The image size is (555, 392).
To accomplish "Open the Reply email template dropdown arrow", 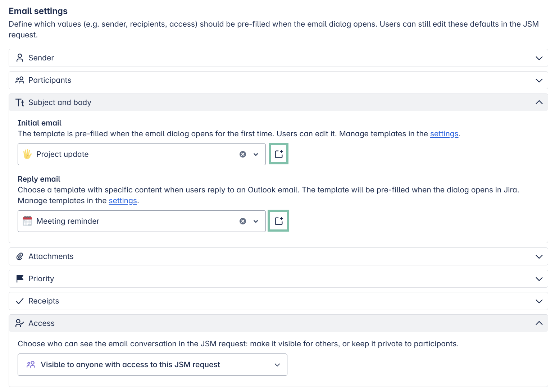I will [256, 221].
